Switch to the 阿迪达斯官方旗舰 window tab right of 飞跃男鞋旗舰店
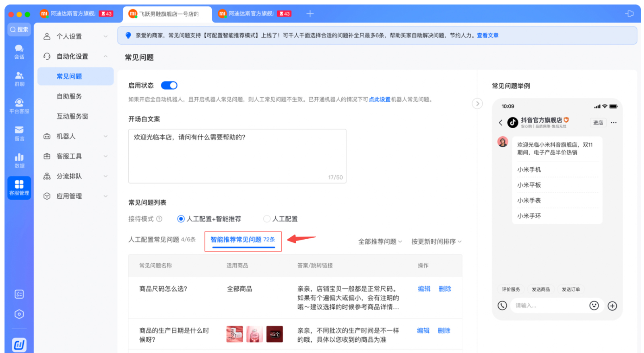 (254, 14)
